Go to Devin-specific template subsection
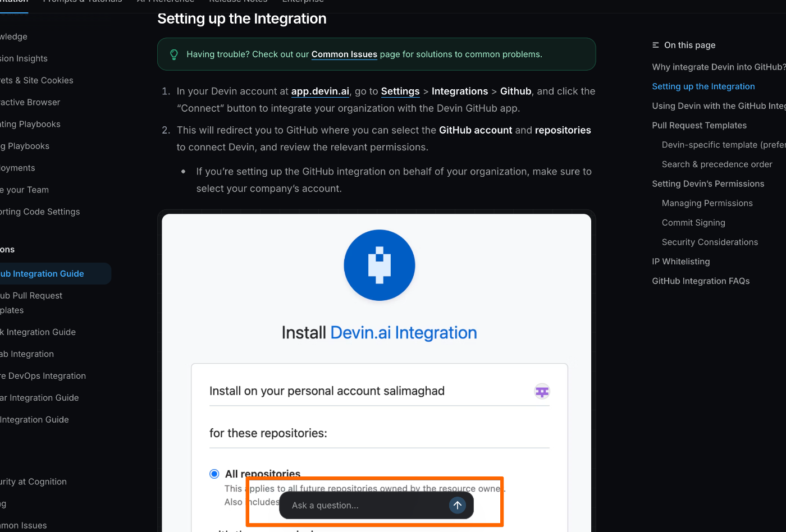Image resolution: width=786 pixels, height=532 pixels. [724, 145]
